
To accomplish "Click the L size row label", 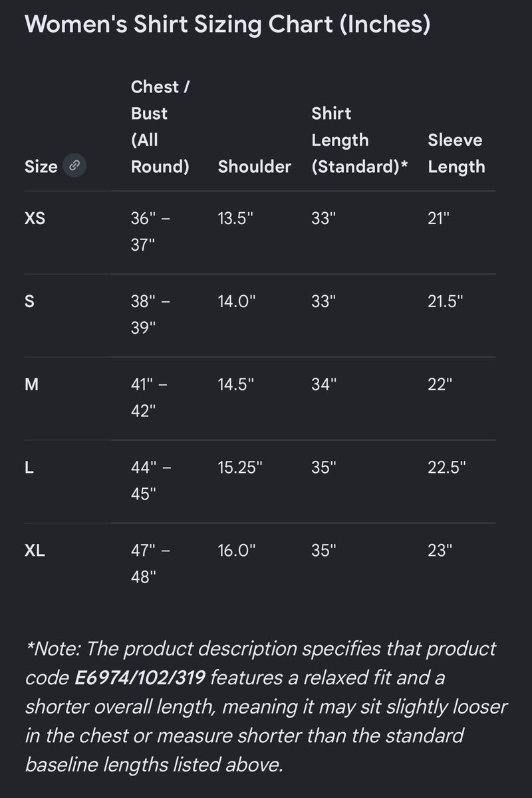I will pyautogui.click(x=29, y=467).
